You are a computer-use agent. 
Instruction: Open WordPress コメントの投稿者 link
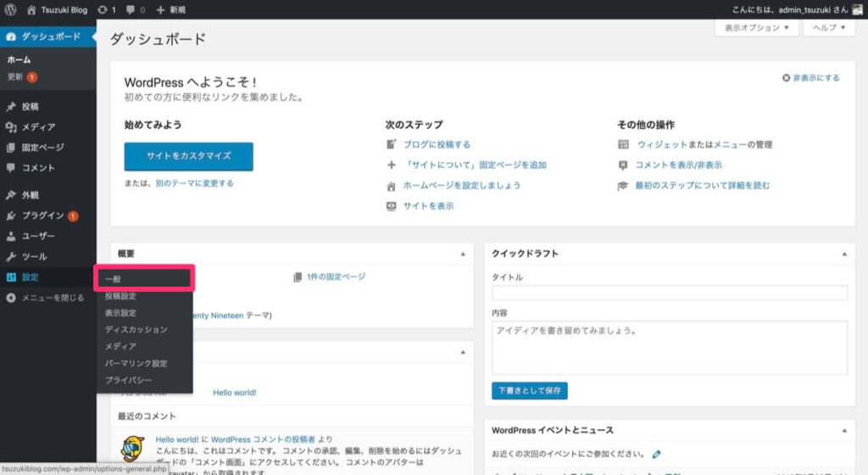pyautogui.click(x=263, y=439)
